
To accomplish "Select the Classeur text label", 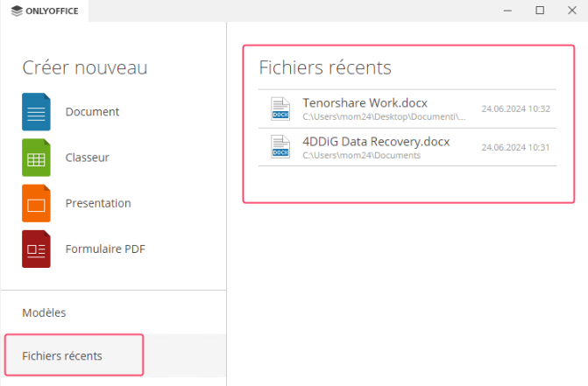I will click(87, 158).
